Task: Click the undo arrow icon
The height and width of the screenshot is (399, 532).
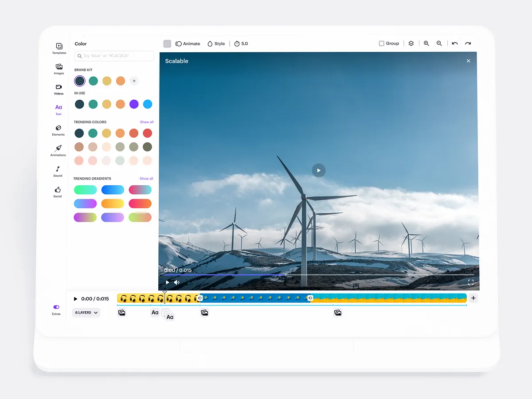Action: pyautogui.click(x=454, y=43)
